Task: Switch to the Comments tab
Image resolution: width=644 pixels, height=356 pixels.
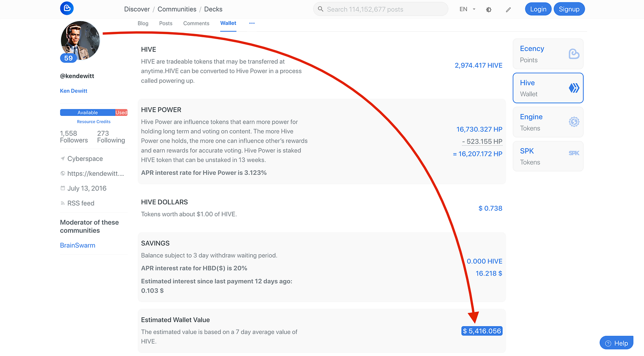Action: click(196, 23)
